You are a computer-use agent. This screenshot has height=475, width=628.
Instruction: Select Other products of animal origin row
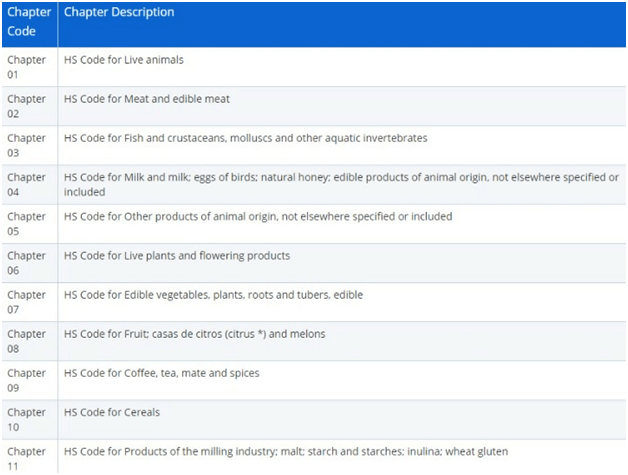point(258,217)
